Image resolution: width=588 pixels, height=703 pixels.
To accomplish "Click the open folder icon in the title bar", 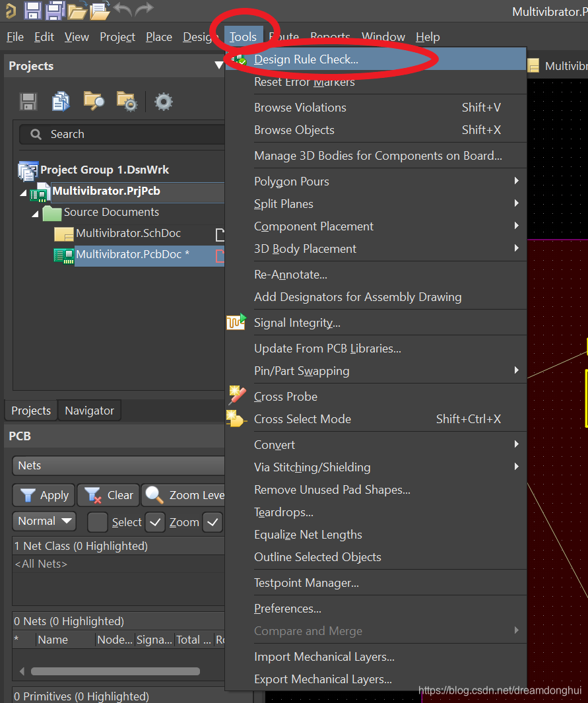I will [77, 11].
